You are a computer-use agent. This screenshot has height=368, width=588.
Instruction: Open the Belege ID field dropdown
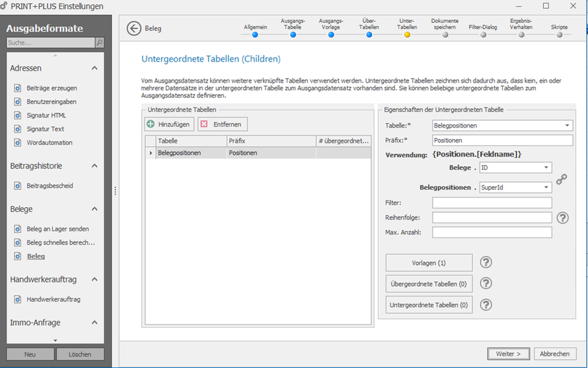coord(546,167)
